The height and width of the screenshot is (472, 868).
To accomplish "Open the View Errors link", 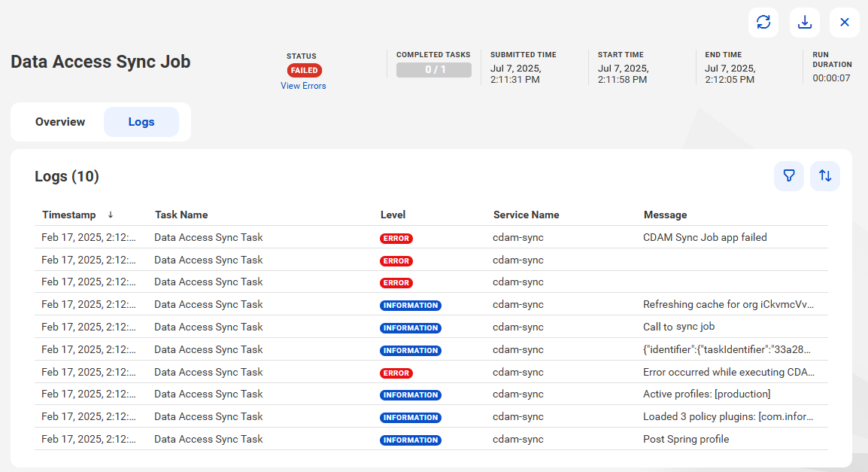I will (x=303, y=86).
